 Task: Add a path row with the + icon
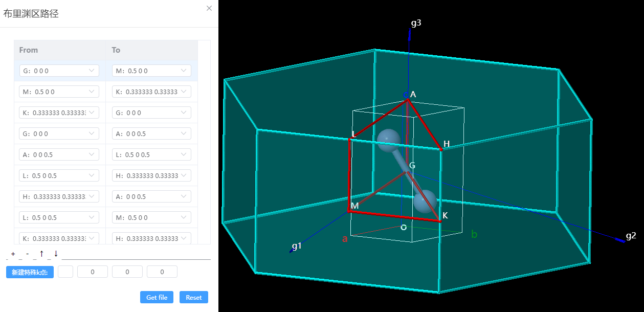pyautogui.click(x=13, y=254)
